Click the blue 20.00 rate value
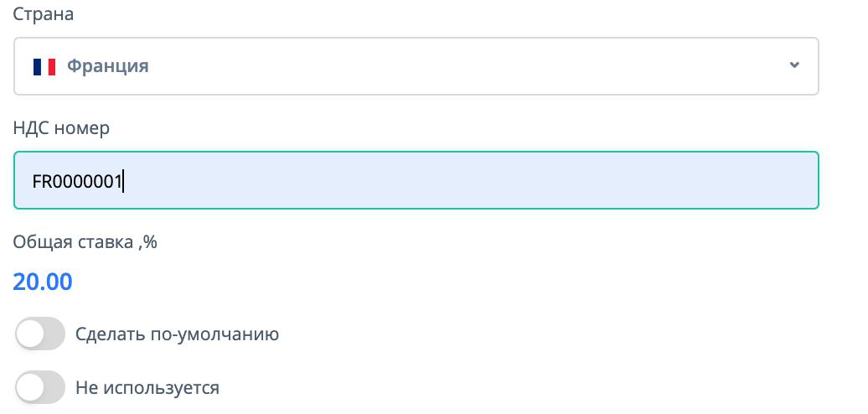This screenshot has height=414, width=868. tap(43, 282)
